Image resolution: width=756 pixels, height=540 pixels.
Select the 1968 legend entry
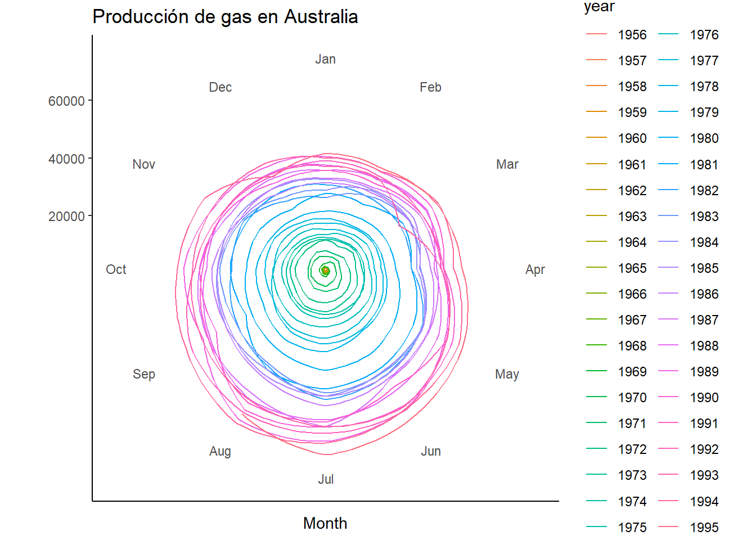pyautogui.click(x=616, y=346)
